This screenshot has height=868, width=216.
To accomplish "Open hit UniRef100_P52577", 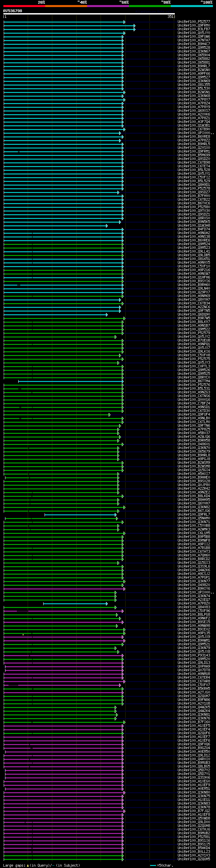I will click(x=194, y=22).
